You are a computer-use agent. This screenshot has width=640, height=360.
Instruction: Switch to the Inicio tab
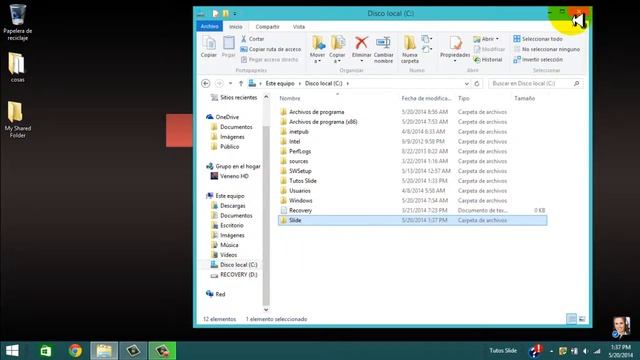236,27
